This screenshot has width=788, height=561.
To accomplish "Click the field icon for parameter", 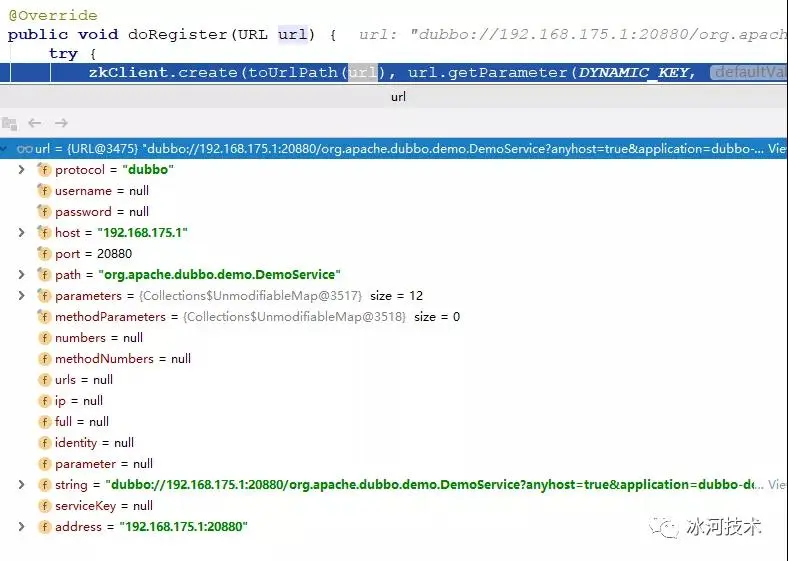I will click(44, 463).
